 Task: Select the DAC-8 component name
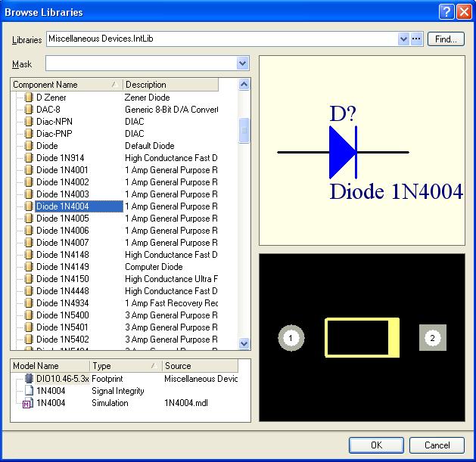[48, 110]
